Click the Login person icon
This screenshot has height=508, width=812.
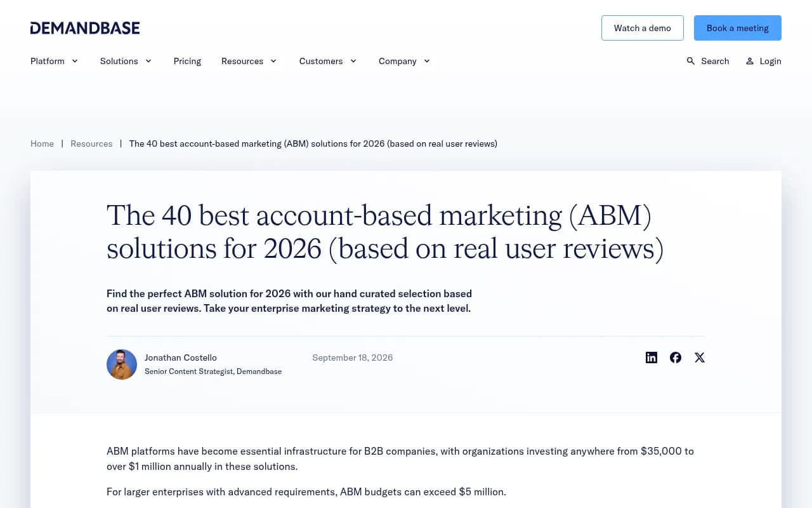750,61
